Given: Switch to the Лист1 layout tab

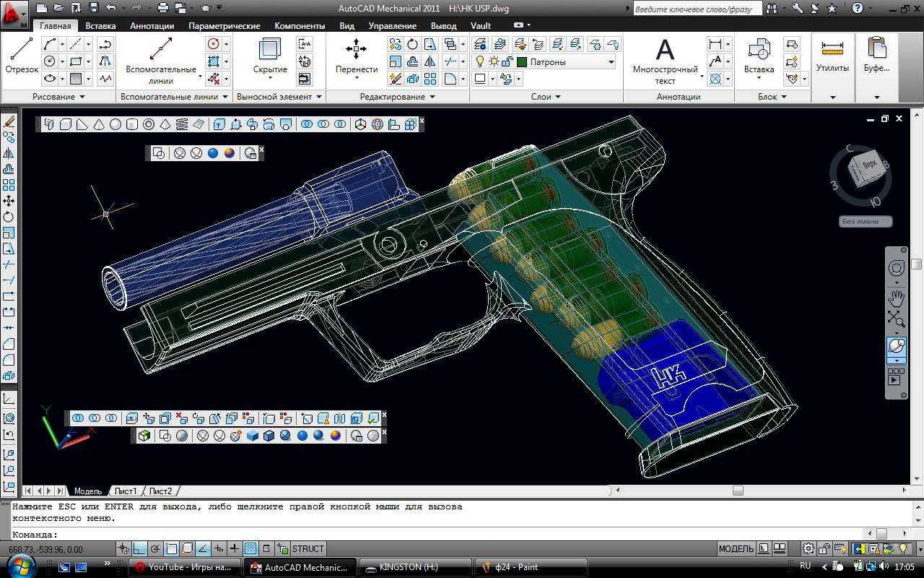Looking at the screenshot, I should [x=126, y=491].
